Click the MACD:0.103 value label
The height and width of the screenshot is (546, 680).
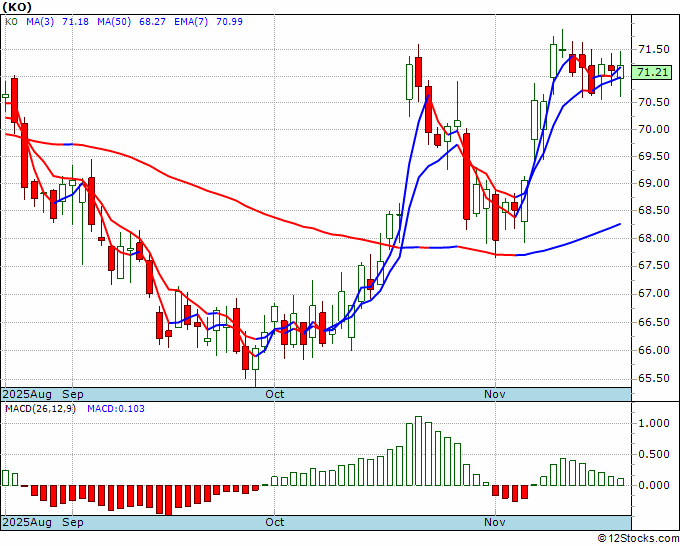click(x=116, y=409)
